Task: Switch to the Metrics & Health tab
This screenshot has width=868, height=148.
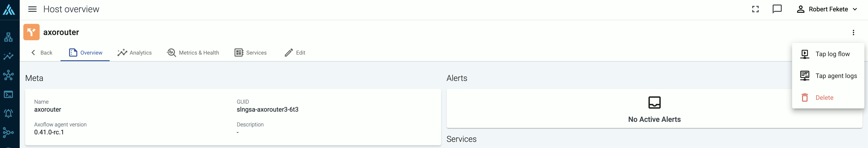Action: click(x=193, y=53)
